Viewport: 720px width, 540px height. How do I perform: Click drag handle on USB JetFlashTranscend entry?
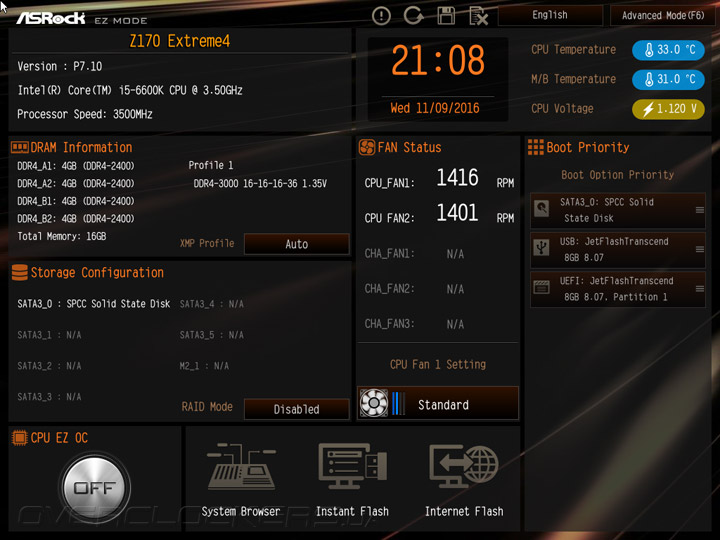click(700, 249)
